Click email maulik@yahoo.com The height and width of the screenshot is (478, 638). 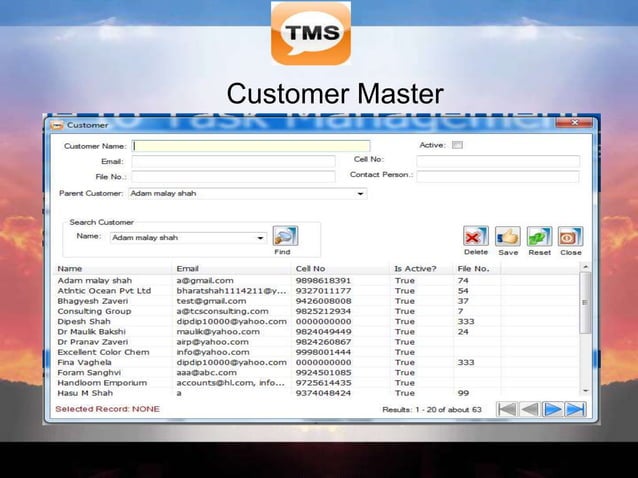pos(218,332)
